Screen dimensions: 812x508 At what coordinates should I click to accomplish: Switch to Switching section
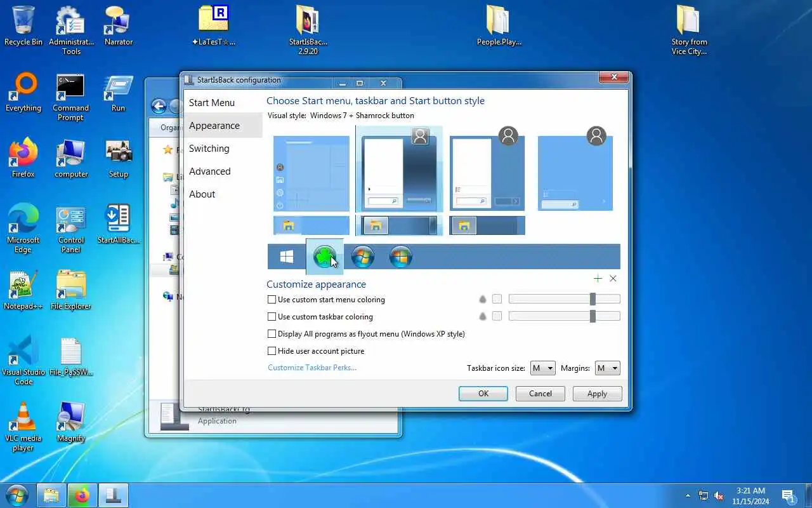coord(223,149)
